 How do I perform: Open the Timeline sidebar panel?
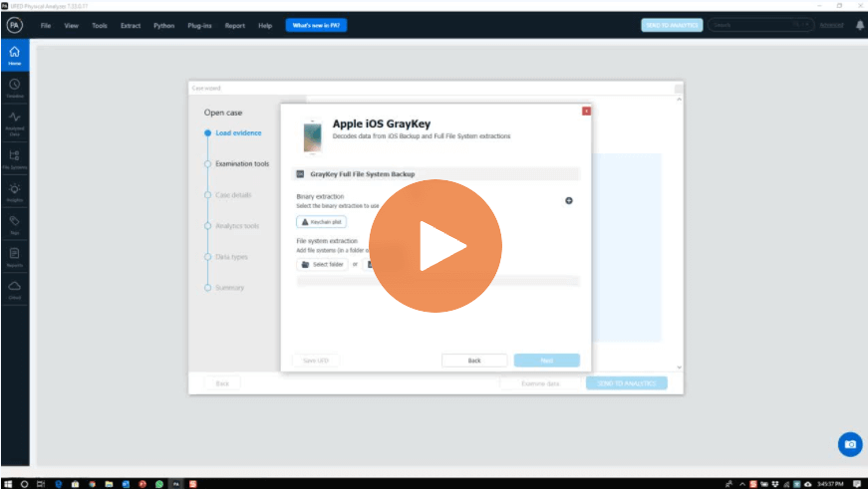click(15, 88)
